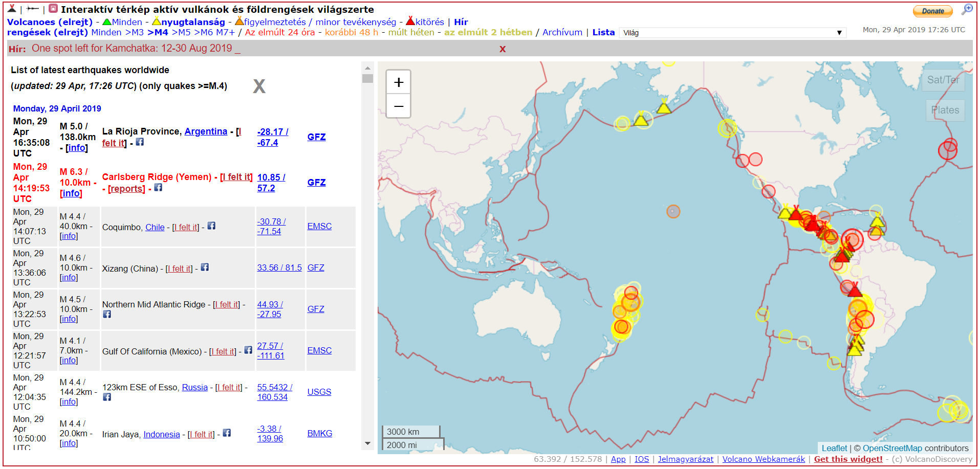Toggle the Volcanoes (elrejt) layer visibility

[x=50, y=22]
